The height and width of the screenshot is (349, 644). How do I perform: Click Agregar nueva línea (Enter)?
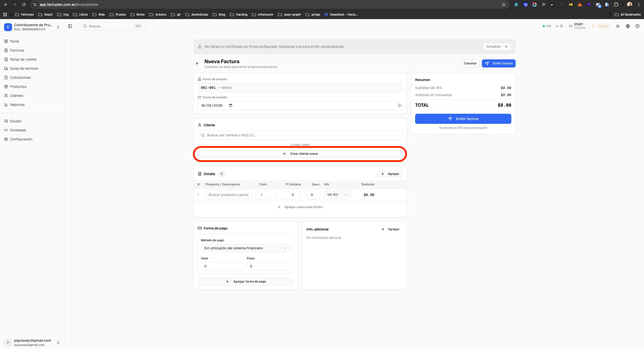click(300, 207)
